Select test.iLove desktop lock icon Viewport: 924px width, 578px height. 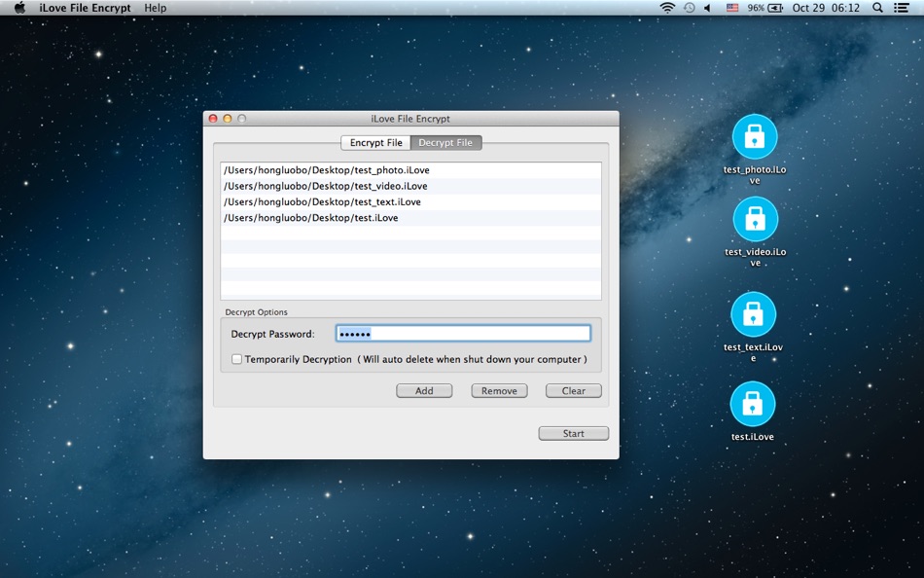753,404
